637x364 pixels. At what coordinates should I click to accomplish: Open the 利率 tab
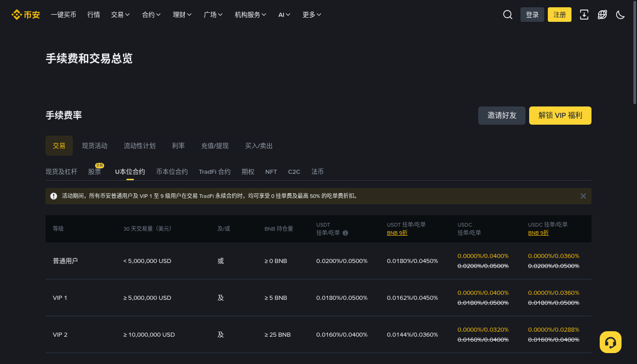[x=178, y=146]
